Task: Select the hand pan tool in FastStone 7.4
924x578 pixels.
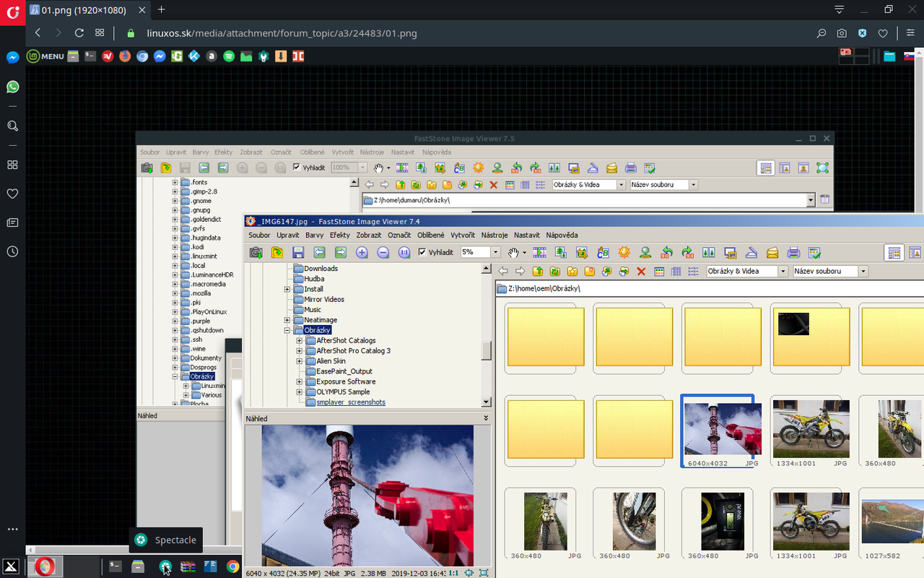Action: coord(513,252)
